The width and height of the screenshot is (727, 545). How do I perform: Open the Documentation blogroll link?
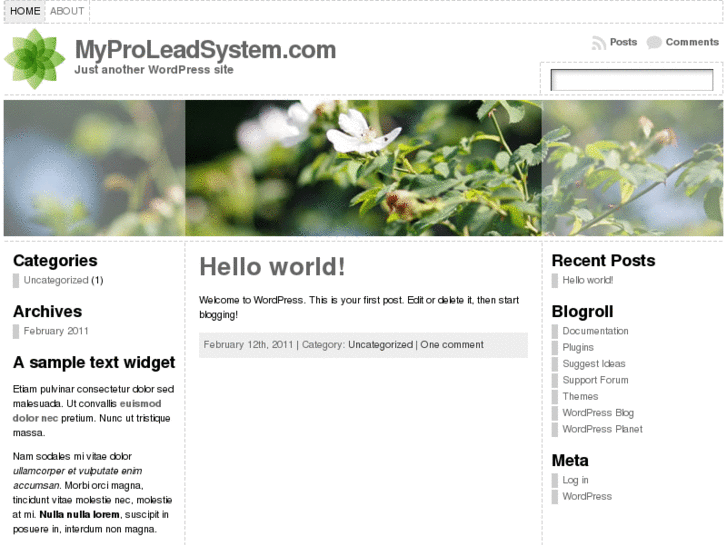595,331
